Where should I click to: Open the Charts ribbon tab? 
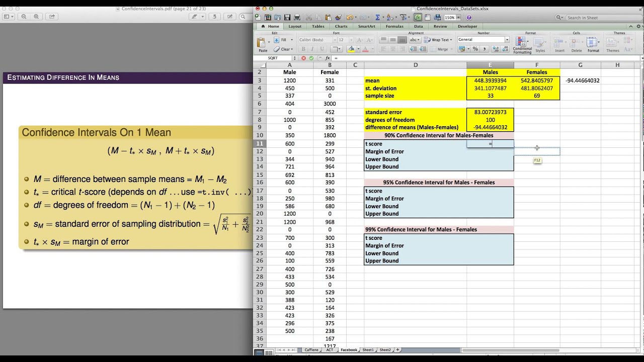[341, 26]
